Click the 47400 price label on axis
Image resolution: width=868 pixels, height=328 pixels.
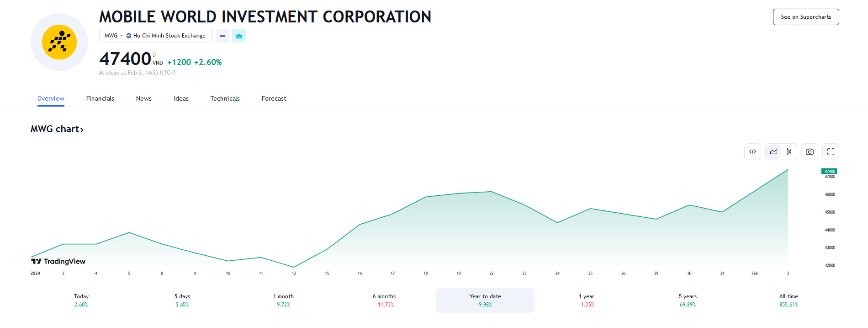829,171
